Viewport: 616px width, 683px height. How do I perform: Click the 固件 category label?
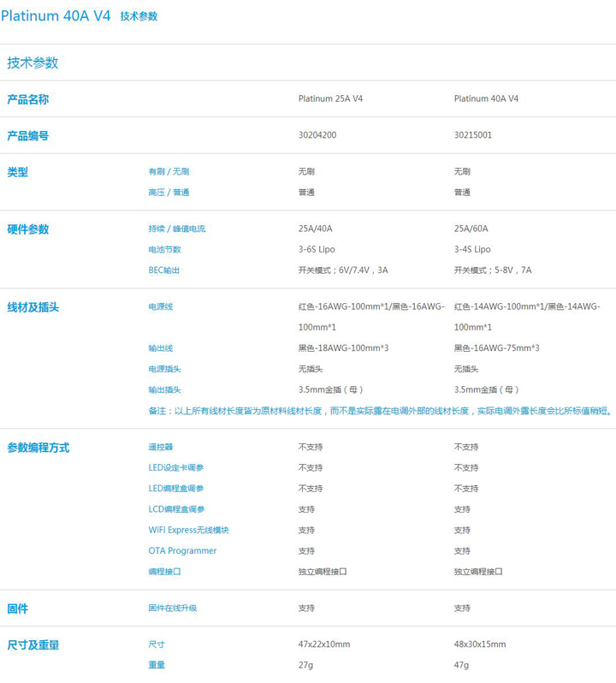point(17,609)
